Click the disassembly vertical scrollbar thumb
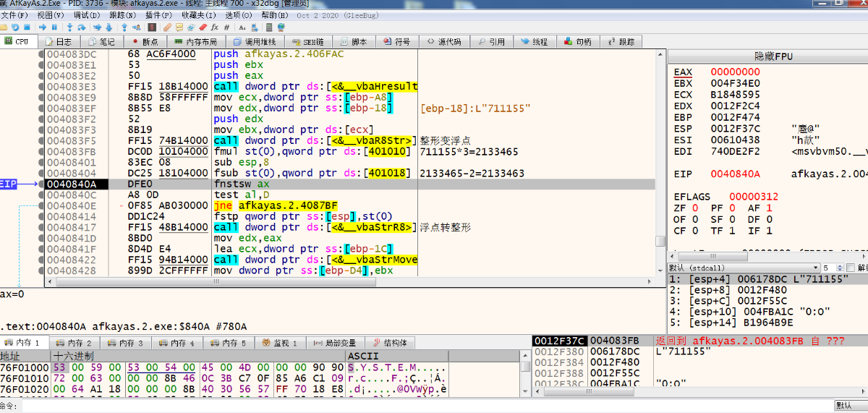The width and height of the screenshot is (868, 413). (660, 242)
